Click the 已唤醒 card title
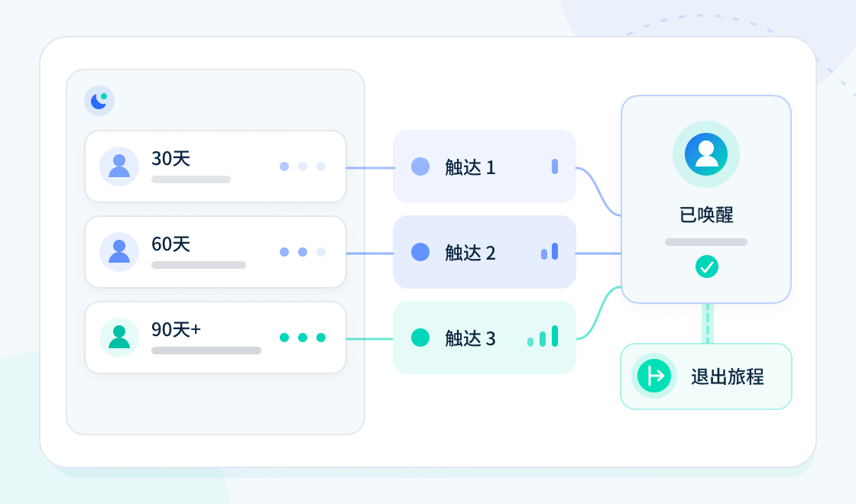Image resolution: width=856 pixels, height=504 pixels. [706, 215]
